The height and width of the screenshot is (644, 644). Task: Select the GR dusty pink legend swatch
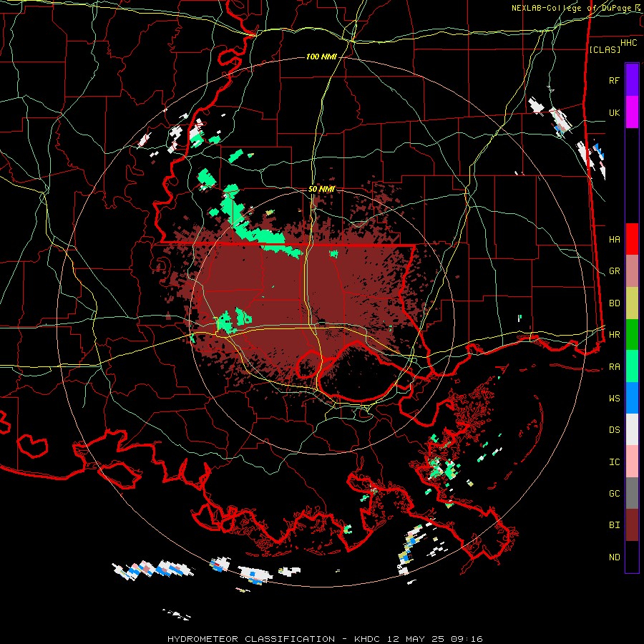tap(632, 271)
